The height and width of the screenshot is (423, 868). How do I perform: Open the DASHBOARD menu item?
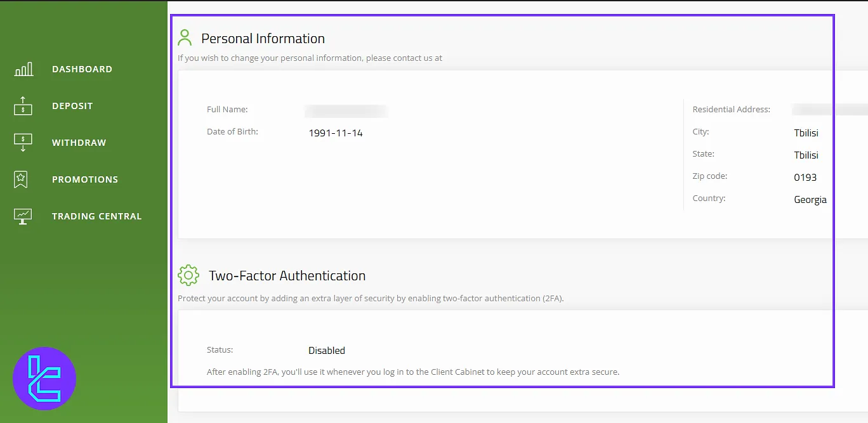click(82, 69)
